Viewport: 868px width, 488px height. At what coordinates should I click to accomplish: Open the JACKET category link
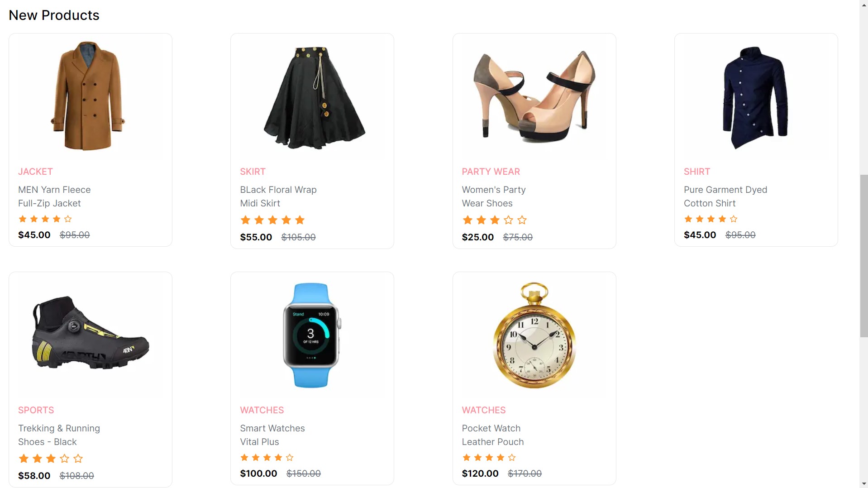click(35, 172)
